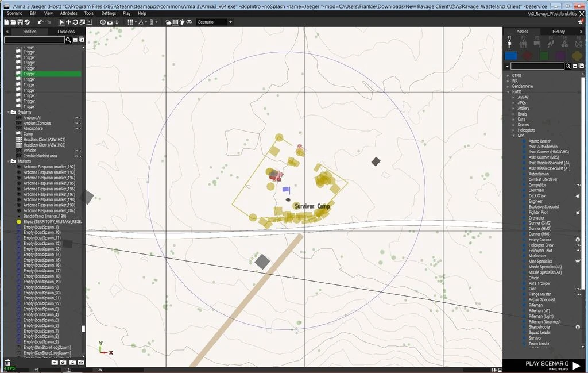Open translation grid size dropdown arrow
588x373 pixels.
[x=136, y=22]
